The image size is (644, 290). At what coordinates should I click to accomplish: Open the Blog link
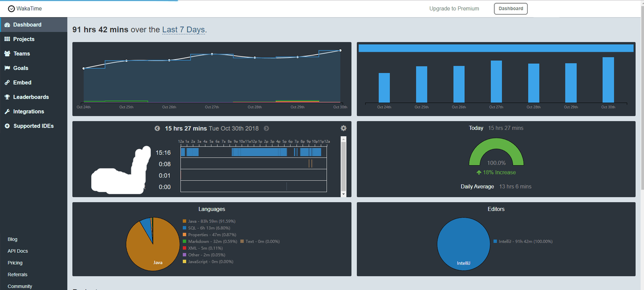point(12,239)
